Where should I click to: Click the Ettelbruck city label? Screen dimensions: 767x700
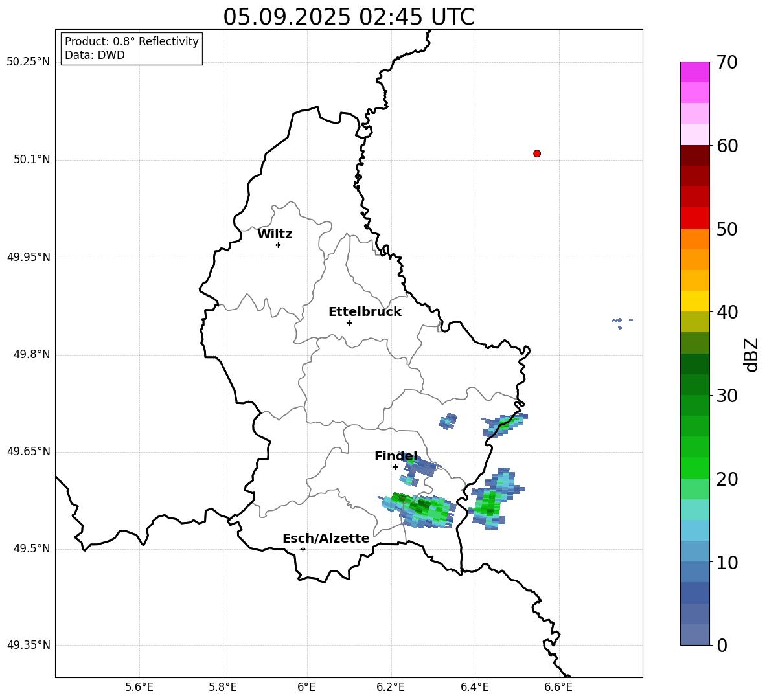[365, 312]
